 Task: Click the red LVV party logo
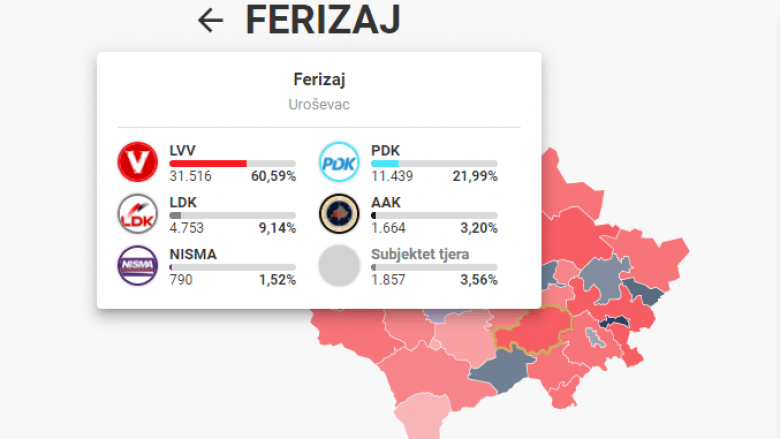tap(138, 162)
